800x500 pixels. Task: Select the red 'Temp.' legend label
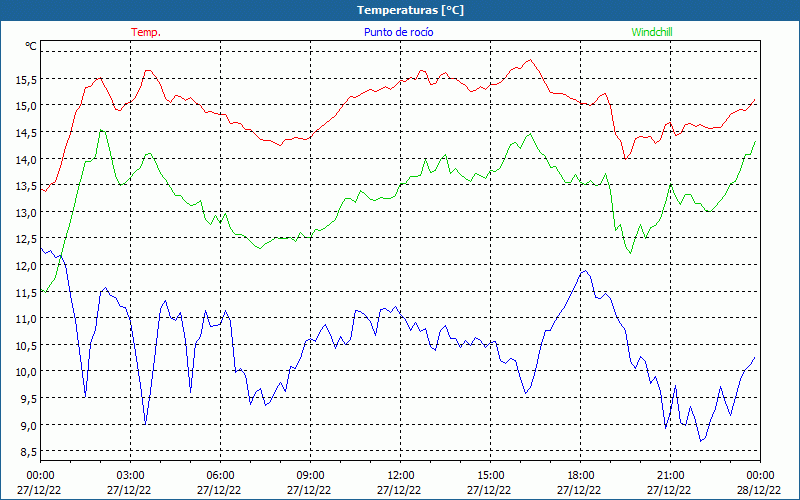point(146,32)
